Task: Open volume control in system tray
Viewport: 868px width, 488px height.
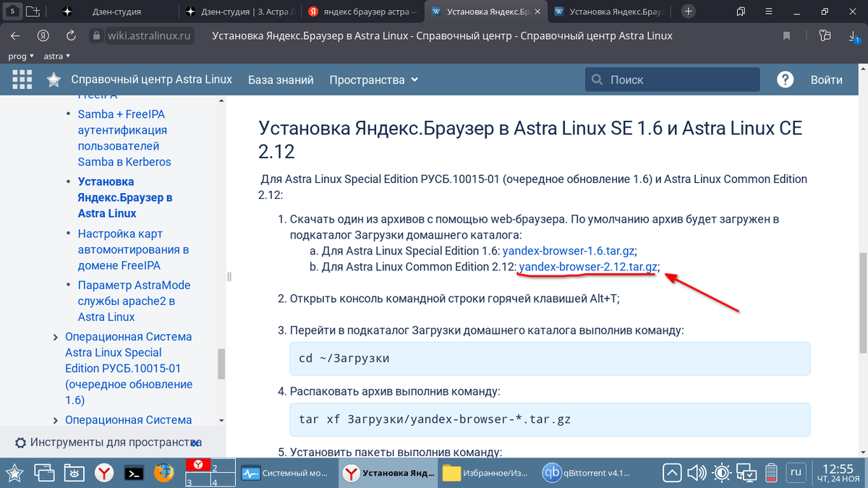Action: [697, 473]
